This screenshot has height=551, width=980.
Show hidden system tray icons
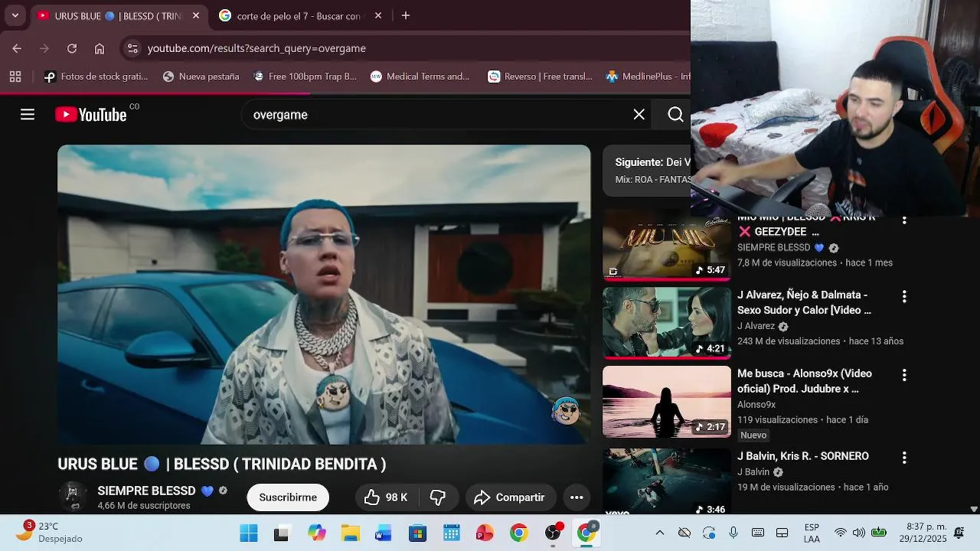coord(660,533)
